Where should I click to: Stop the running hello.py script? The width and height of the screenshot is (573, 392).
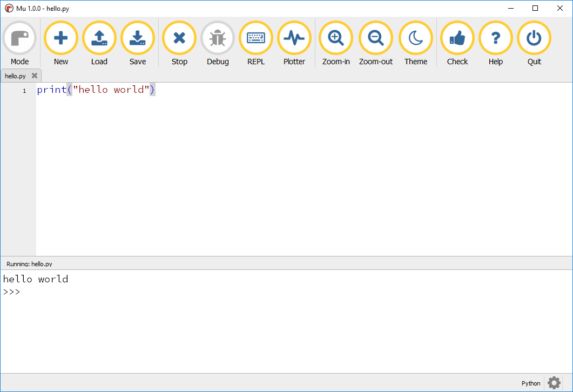coord(179,38)
